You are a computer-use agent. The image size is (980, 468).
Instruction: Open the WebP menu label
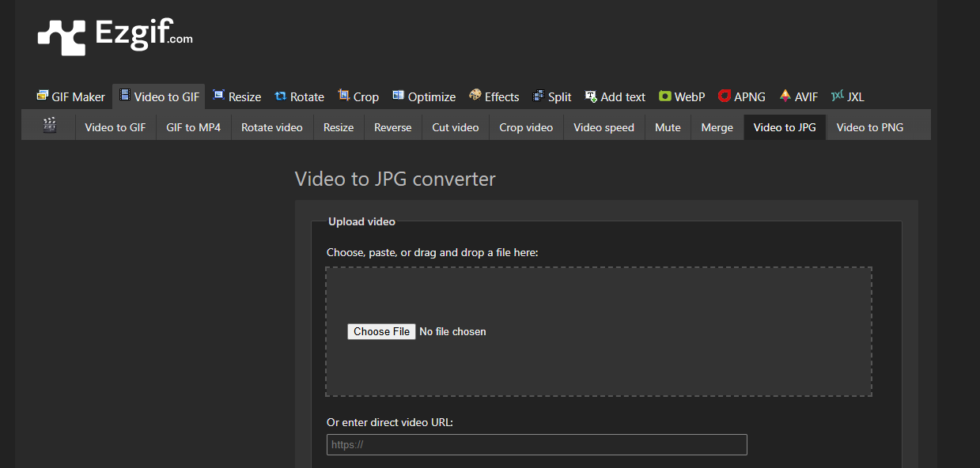[690, 97]
